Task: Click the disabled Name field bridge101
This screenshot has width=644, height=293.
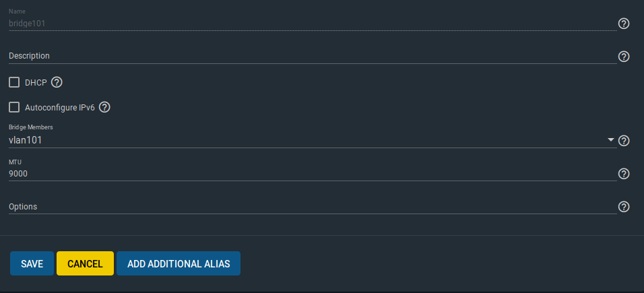Action: tap(313, 24)
